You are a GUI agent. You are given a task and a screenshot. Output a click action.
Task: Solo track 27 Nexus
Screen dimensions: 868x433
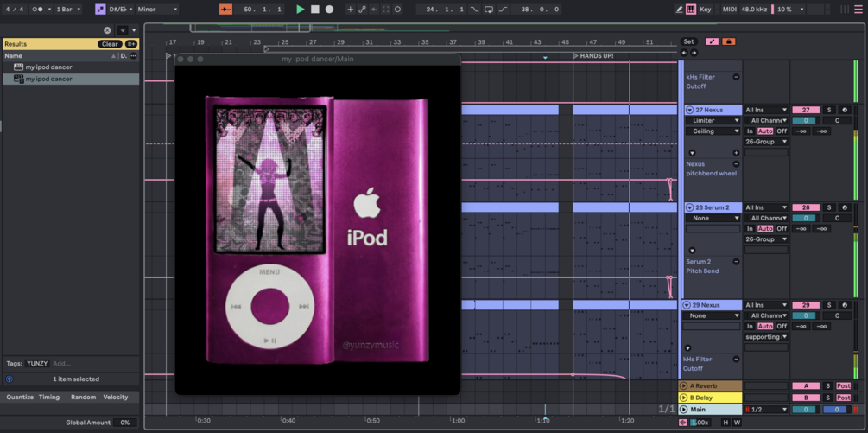coord(828,110)
